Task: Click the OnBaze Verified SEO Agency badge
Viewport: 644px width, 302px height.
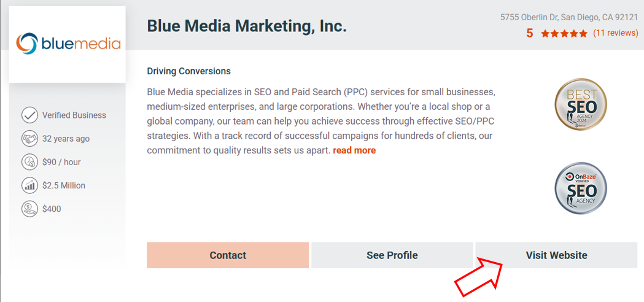Action: click(x=580, y=188)
